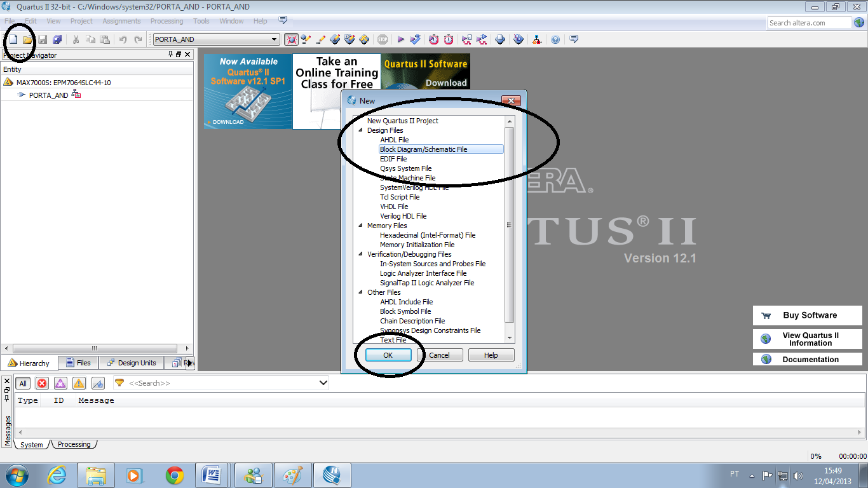868x488 pixels.
Task: Open Google Chrome from the taskbar
Action: click(174, 475)
